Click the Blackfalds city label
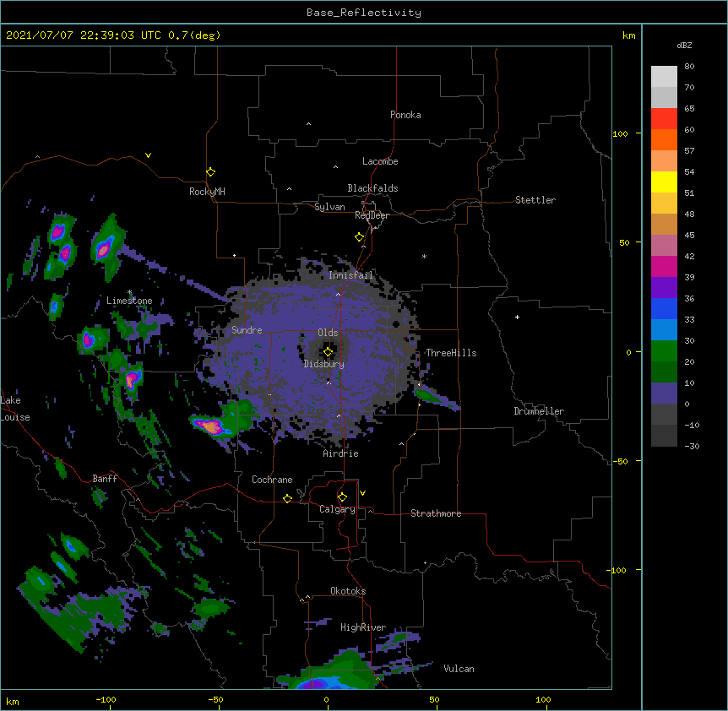Image resolution: width=728 pixels, height=711 pixels. 372,188
